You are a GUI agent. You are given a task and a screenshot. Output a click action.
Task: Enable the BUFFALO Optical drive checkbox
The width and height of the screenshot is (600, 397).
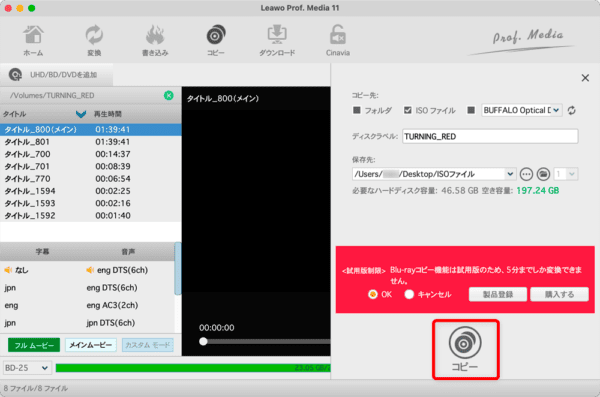[x=471, y=110]
